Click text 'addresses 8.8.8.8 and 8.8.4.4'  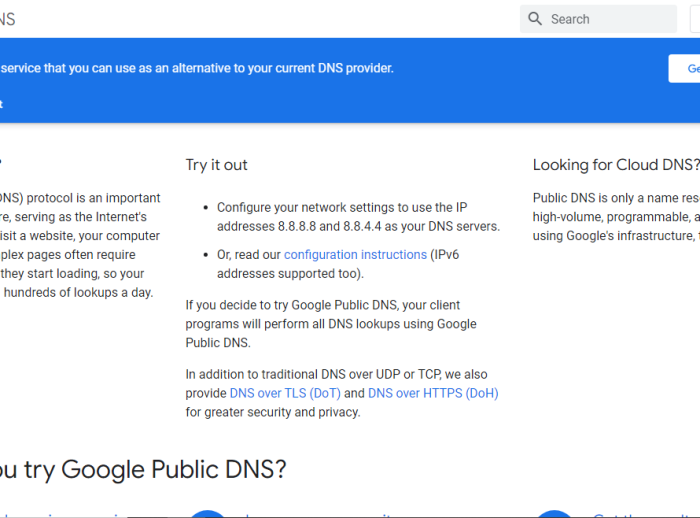point(299,226)
